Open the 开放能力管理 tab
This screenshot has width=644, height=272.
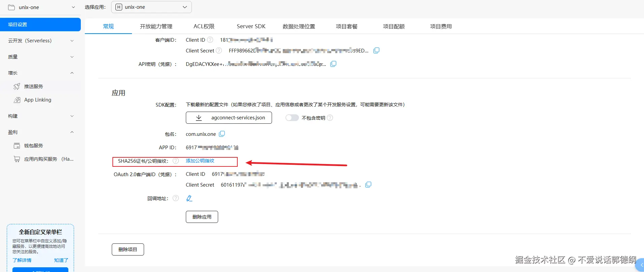(156, 26)
